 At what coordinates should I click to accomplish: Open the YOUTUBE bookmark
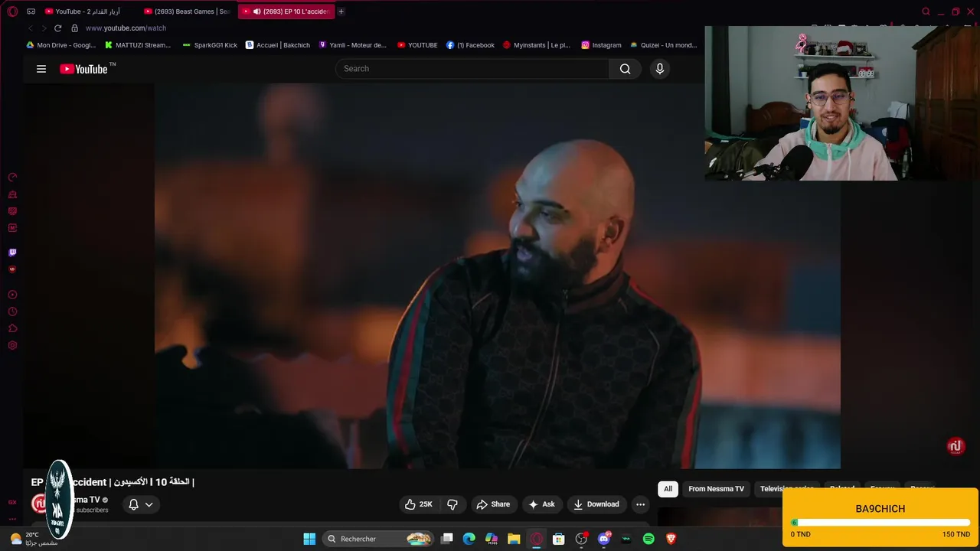(417, 45)
